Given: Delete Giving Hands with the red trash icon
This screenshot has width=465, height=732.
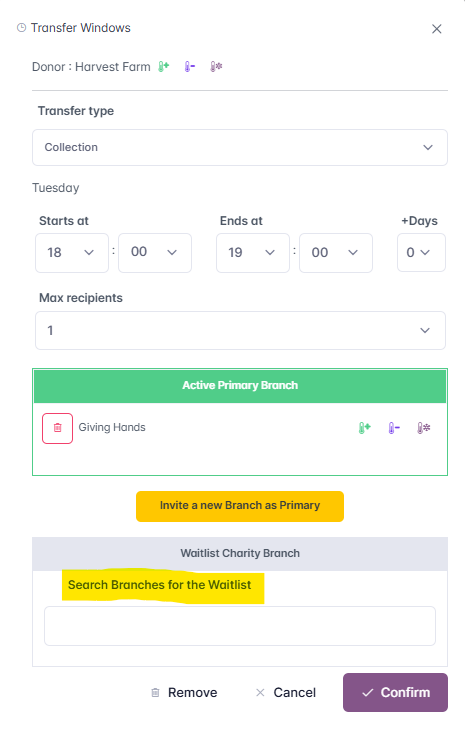Looking at the screenshot, I should tap(57, 428).
